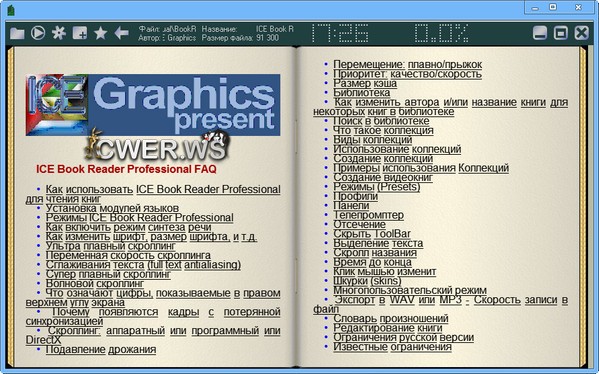Viewport: 599px width, 374px height.
Task: Click link Режимы (Presets)
Action: click(376, 187)
